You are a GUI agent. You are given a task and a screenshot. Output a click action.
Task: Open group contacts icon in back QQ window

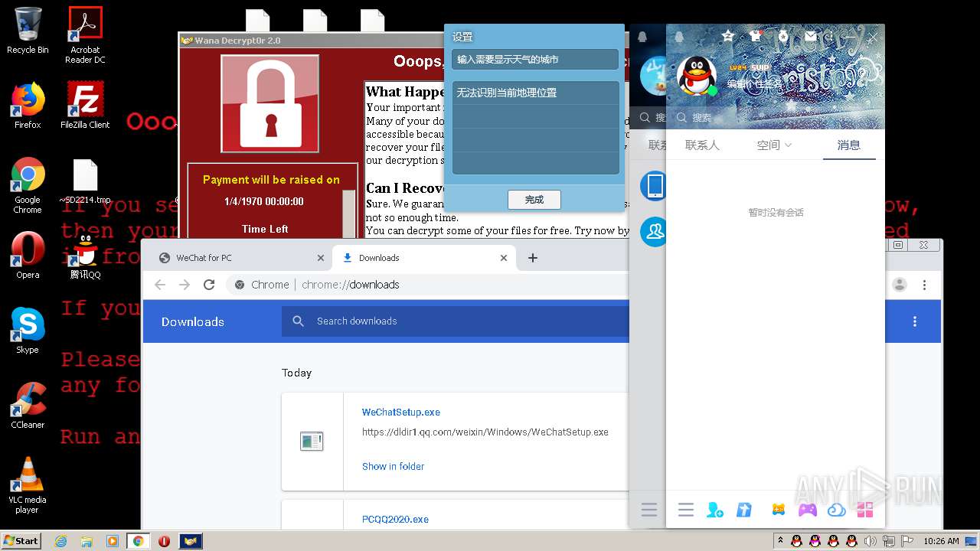click(655, 232)
